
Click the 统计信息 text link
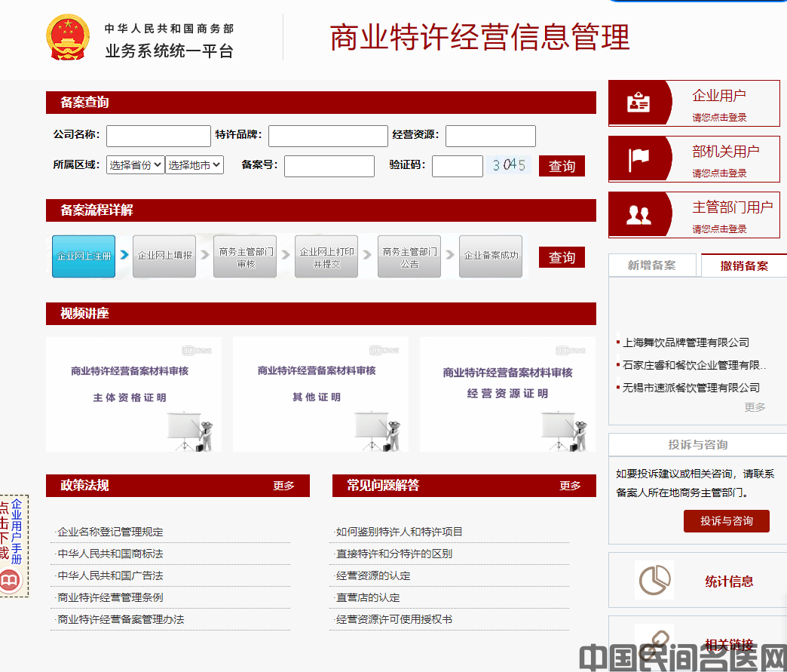[729, 581]
